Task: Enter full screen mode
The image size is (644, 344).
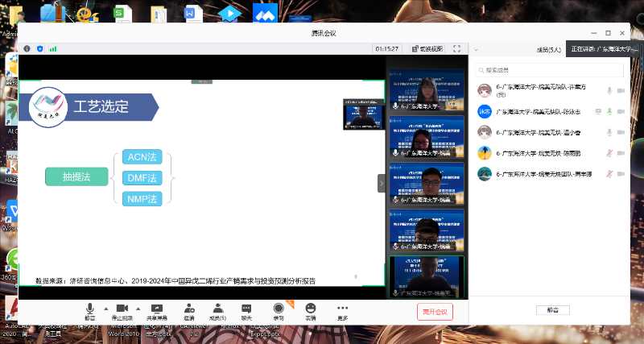Action: click(456, 48)
